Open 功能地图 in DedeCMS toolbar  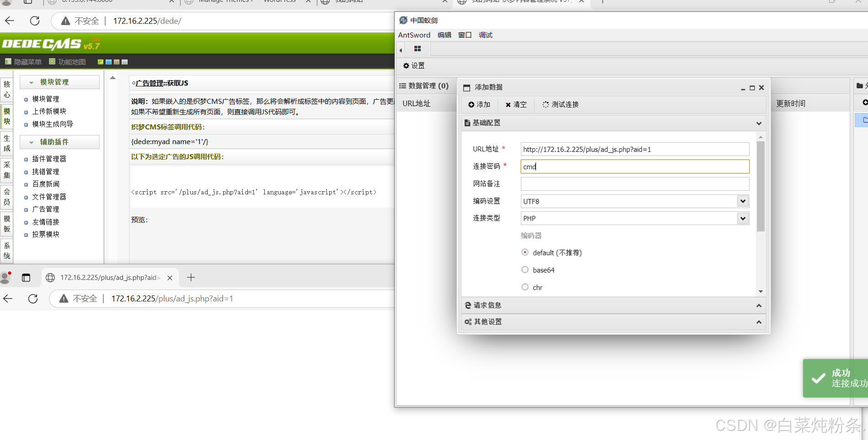68,62
